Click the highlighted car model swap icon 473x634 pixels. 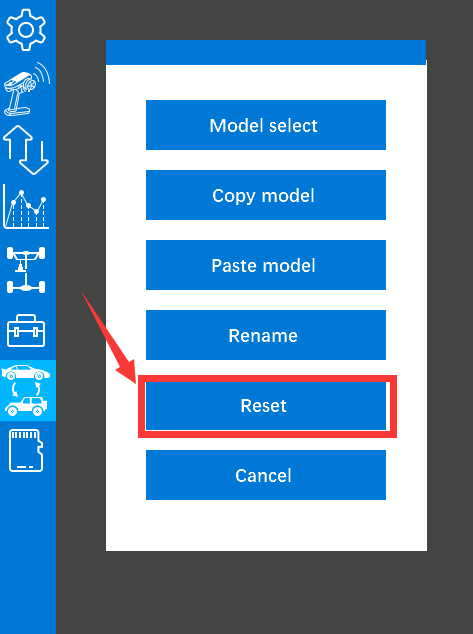(28, 390)
